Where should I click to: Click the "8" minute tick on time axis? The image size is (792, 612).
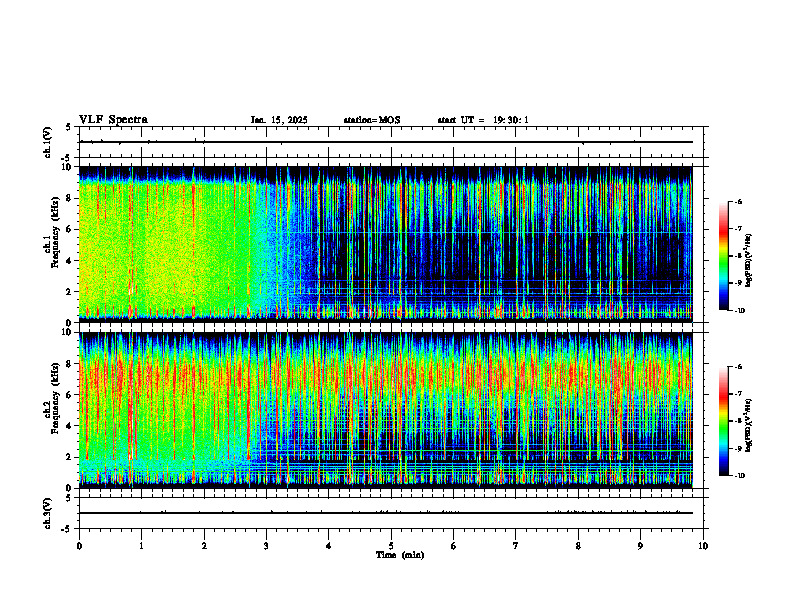coord(578,546)
